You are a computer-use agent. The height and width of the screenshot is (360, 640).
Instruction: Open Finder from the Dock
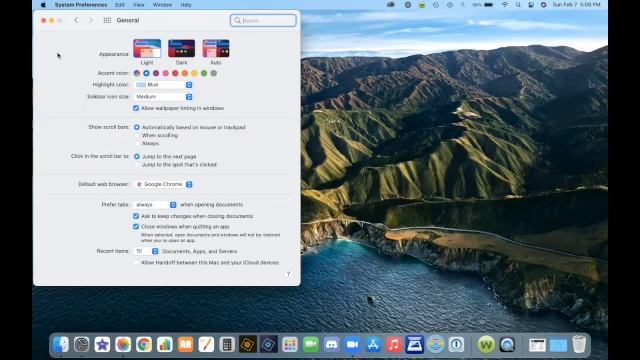pos(61,345)
